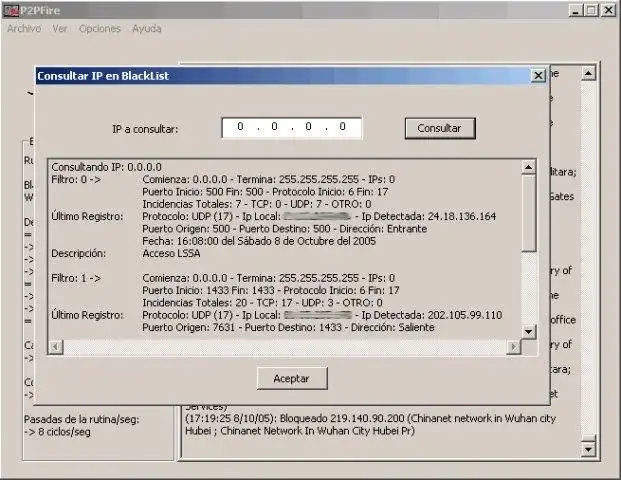Screen dimensions: 621x480
Task: Click the main log scroll up arrow
Action: pyautogui.click(x=588, y=73)
